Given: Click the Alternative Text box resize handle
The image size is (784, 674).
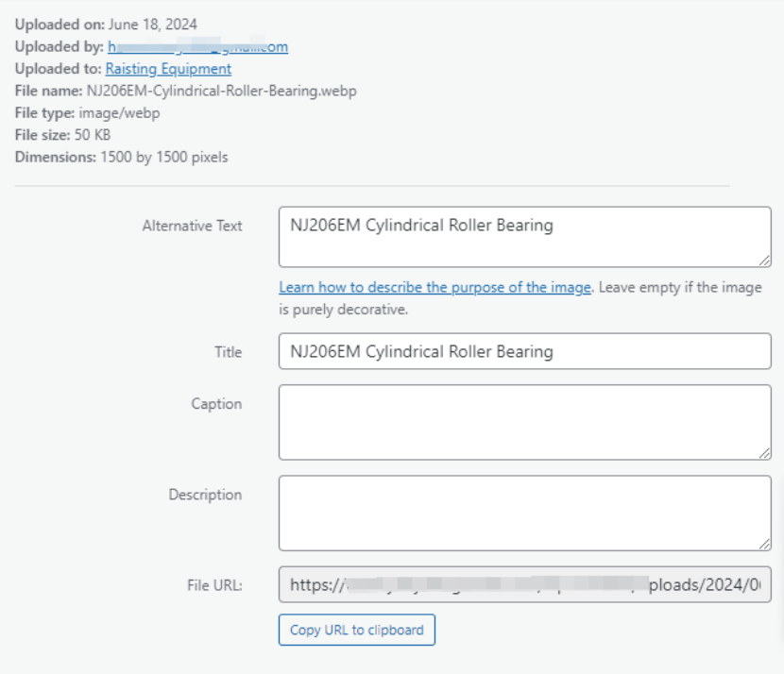Looking at the screenshot, I should click(765, 261).
